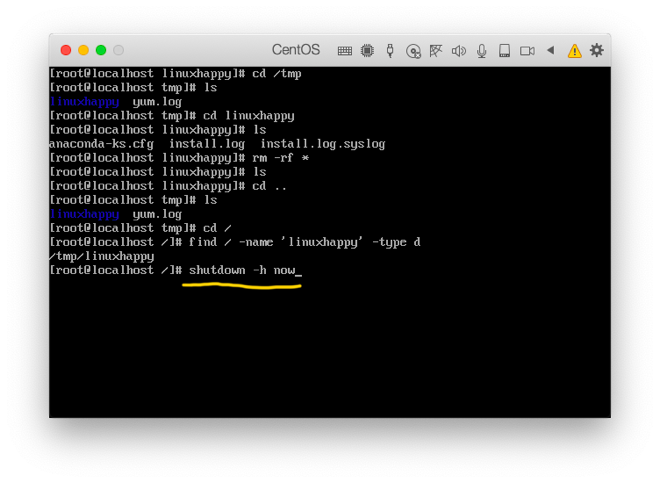Collapse the toolbar icons with the left arrow
The image size is (660, 483).
550,50
